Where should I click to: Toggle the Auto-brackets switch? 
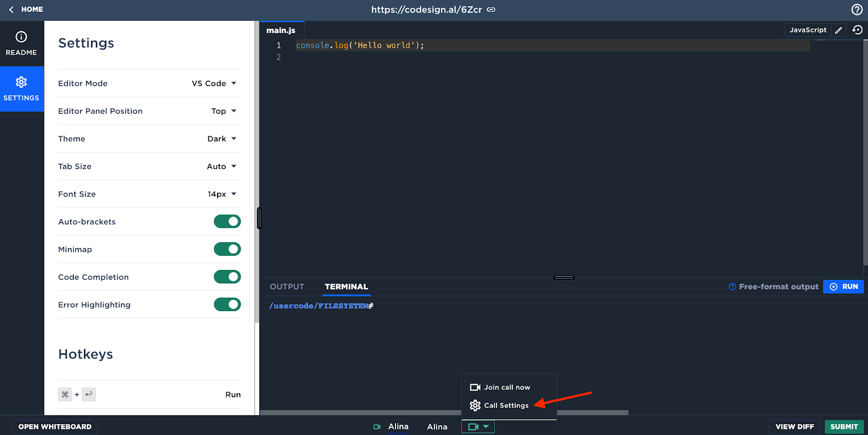(x=227, y=222)
